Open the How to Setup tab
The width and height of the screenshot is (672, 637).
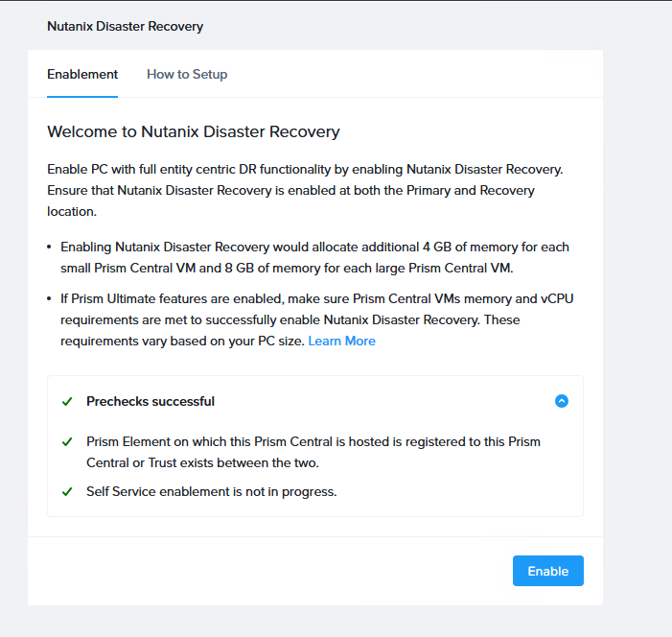(x=187, y=74)
